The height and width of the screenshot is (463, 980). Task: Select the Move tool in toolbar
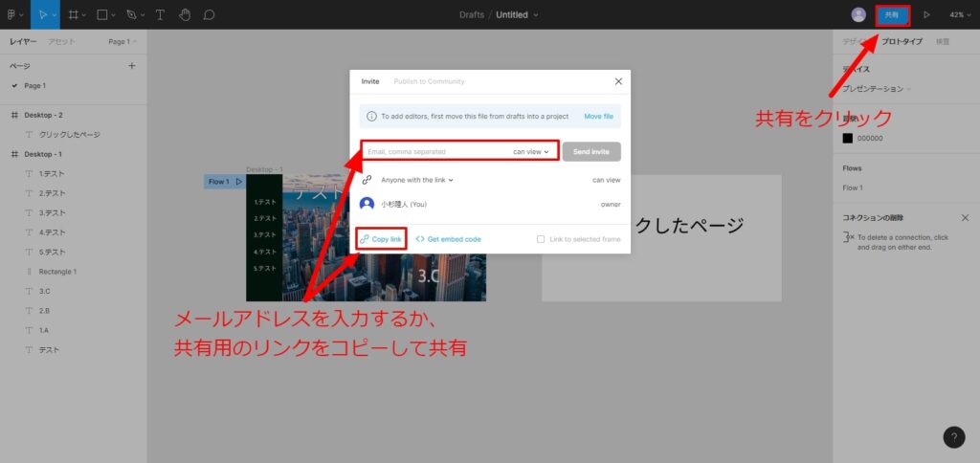40,14
